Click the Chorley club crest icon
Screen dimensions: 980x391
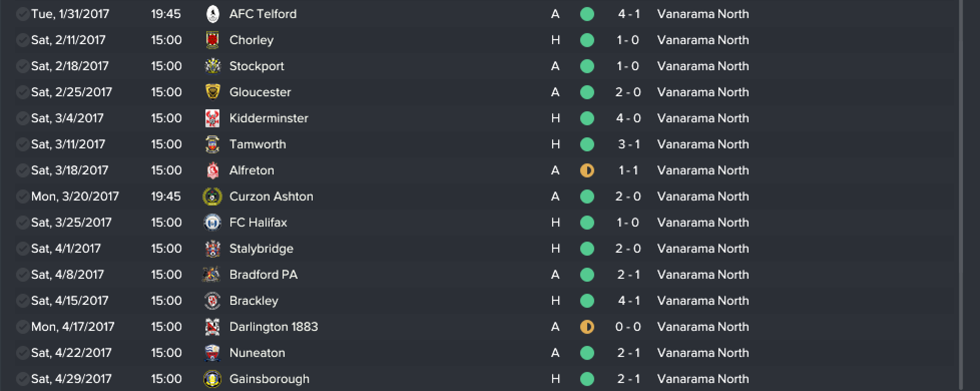pos(212,40)
